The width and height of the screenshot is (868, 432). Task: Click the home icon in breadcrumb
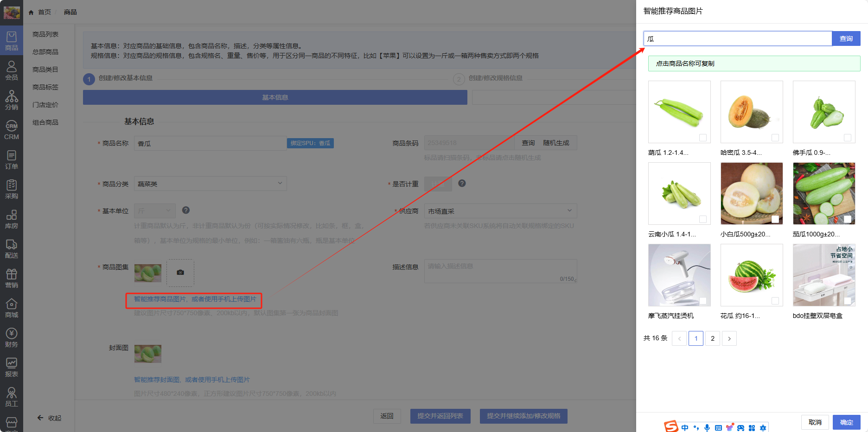[x=31, y=13]
